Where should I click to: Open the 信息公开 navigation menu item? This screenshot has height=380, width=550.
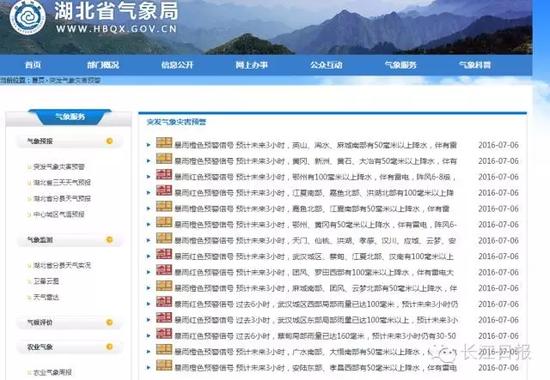tap(177, 65)
